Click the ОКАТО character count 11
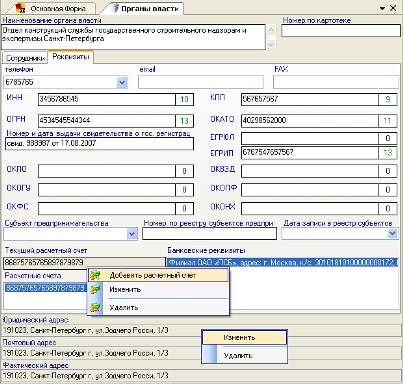403x384 pixels. point(388,121)
